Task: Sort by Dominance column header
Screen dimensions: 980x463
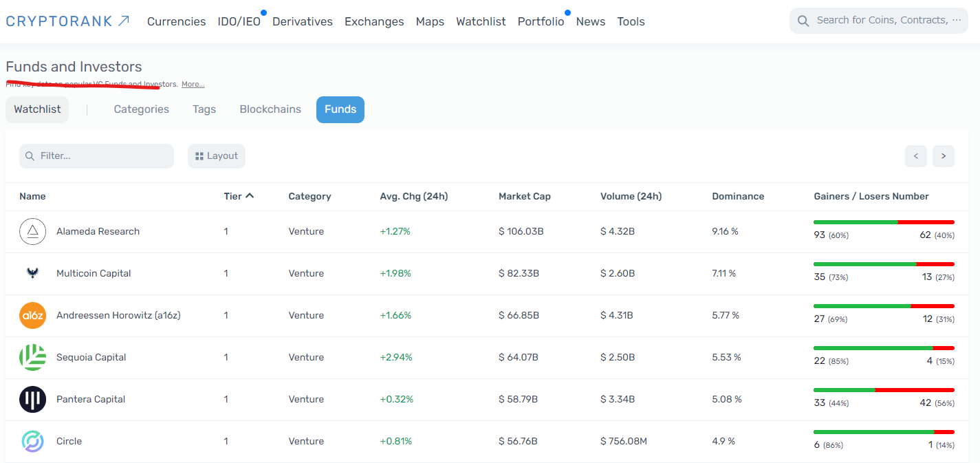Action: 738,196
